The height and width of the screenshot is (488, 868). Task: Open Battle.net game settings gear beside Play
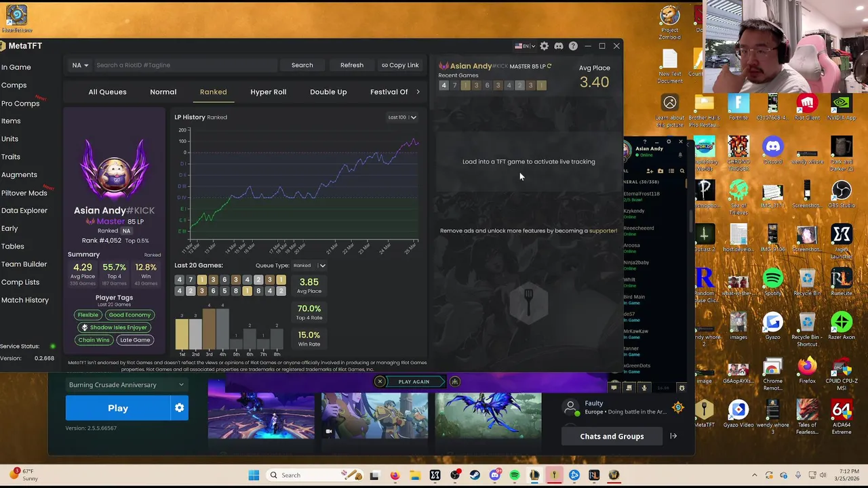click(179, 408)
